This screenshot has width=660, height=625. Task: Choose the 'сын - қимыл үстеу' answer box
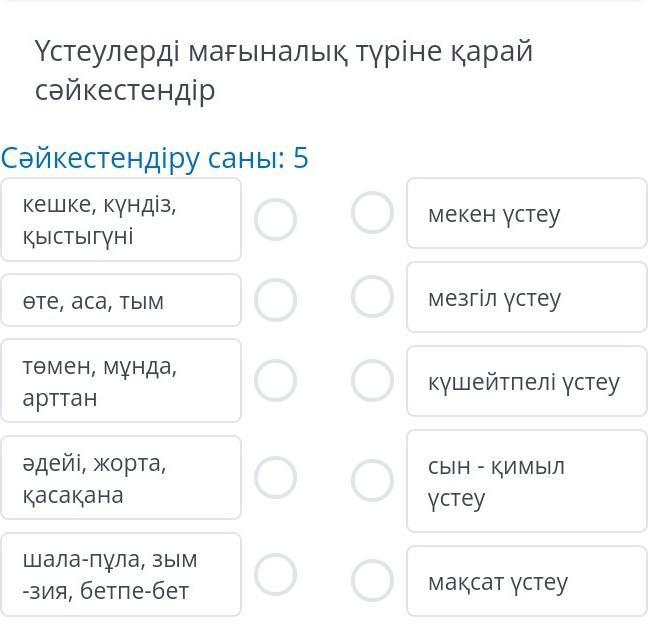(x=526, y=481)
